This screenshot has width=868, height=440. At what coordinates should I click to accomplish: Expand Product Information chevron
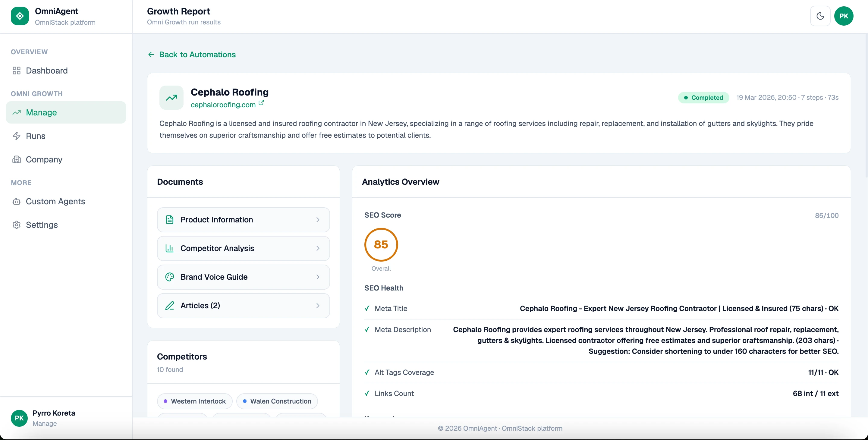(x=318, y=220)
